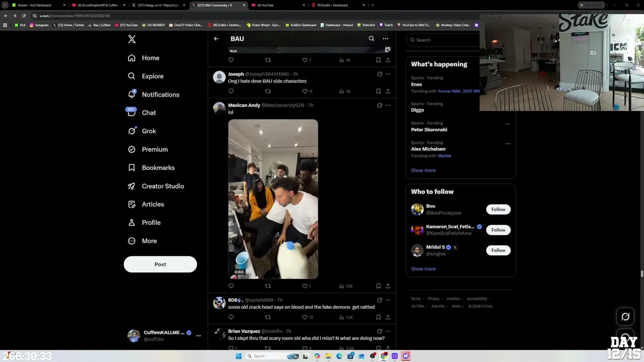
Task: Open more options for Peter Skoronski trend
Action: click(x=507, y=124)
